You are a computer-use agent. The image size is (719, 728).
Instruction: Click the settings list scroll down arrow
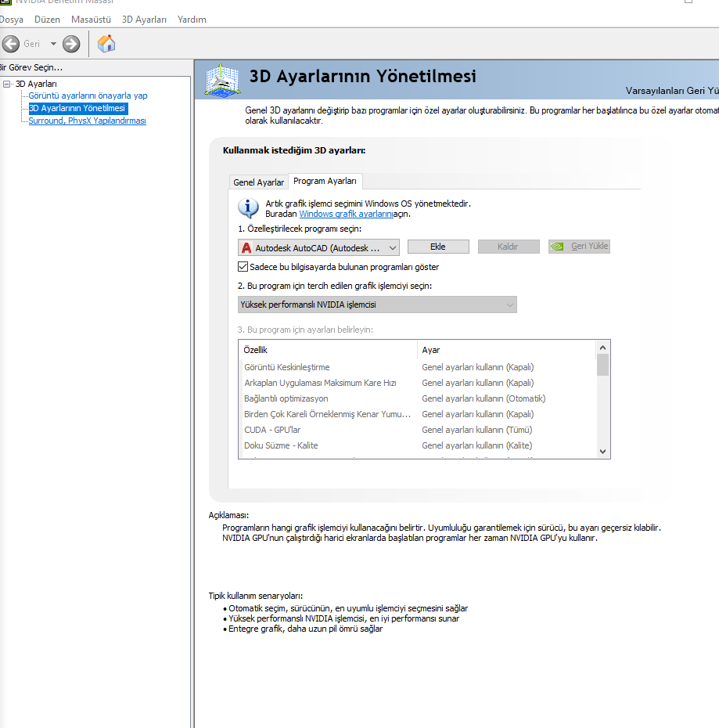(x=602, y=452)
